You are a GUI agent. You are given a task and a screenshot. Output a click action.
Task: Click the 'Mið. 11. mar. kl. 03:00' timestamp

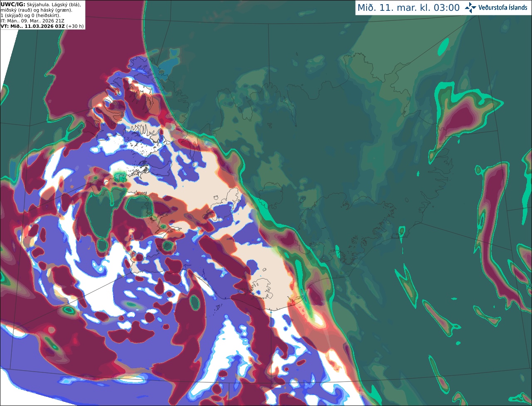click(x=409, y=8)
